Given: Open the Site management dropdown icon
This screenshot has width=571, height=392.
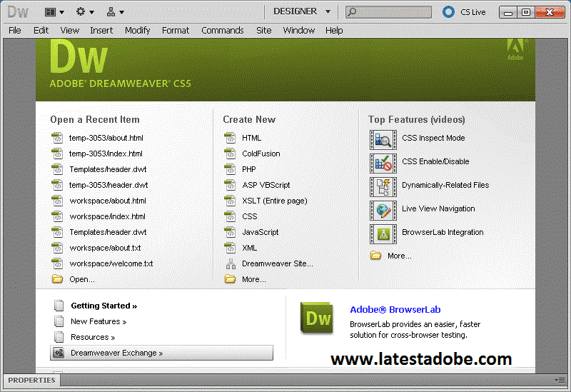Looking at the screenshot, I should click(115, 12).
